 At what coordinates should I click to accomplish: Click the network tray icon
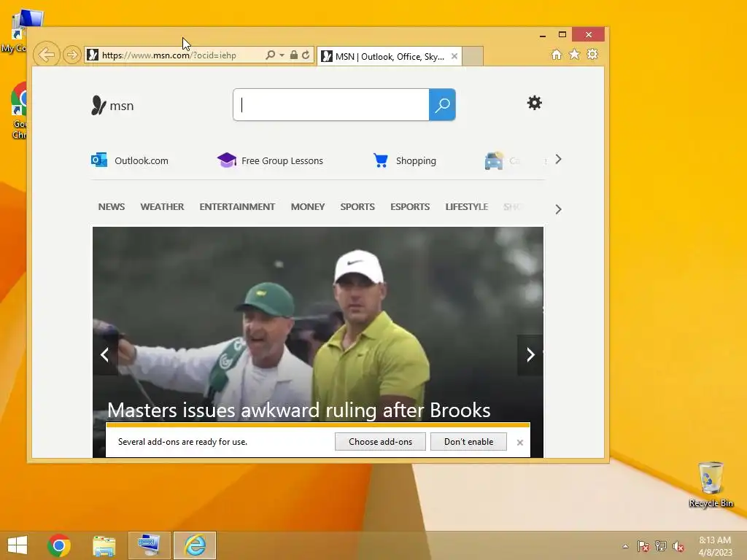click(661, 546)
